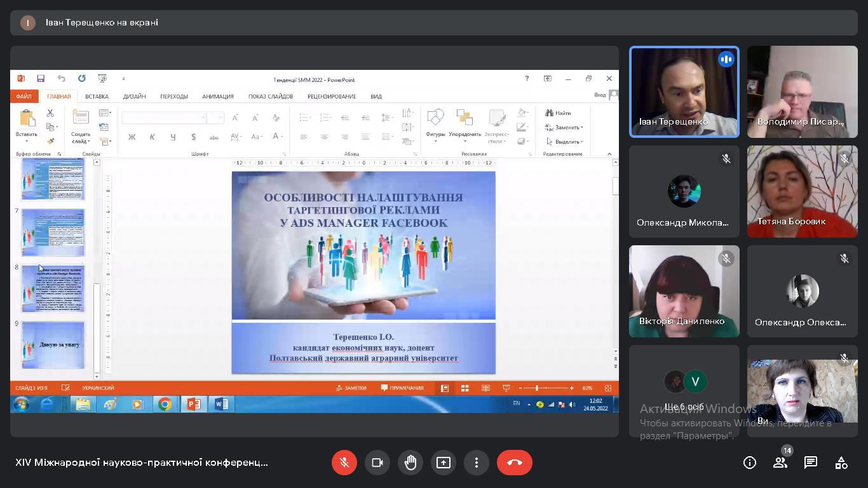Open ПОКАЗ СЛАЙДОВ ribbon tab

click(271, 97)
